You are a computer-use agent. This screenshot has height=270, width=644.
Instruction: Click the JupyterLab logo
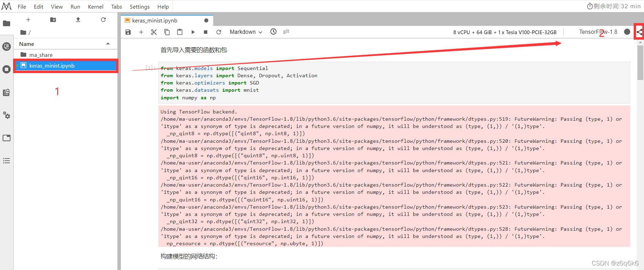(x=7, y=6)
